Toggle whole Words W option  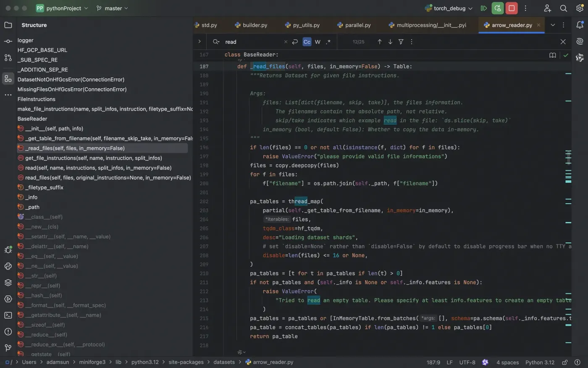pos(318,42)
